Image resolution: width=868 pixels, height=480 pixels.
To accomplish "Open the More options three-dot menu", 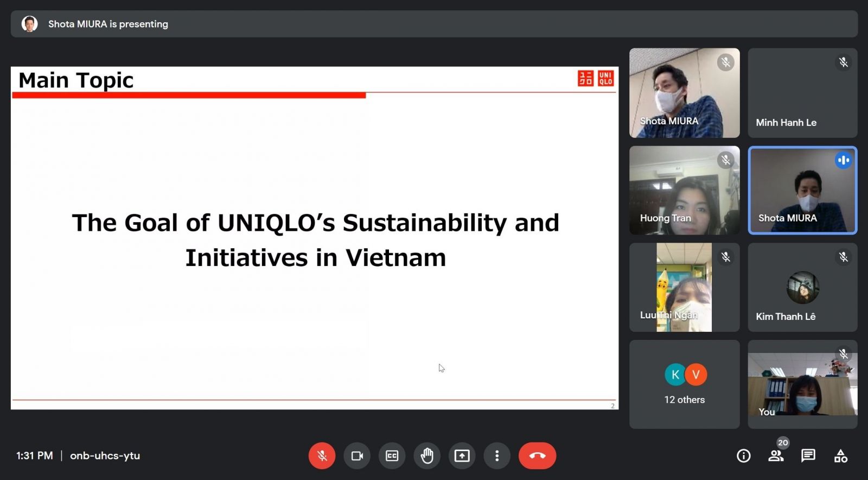I will (x=497, y=456).
